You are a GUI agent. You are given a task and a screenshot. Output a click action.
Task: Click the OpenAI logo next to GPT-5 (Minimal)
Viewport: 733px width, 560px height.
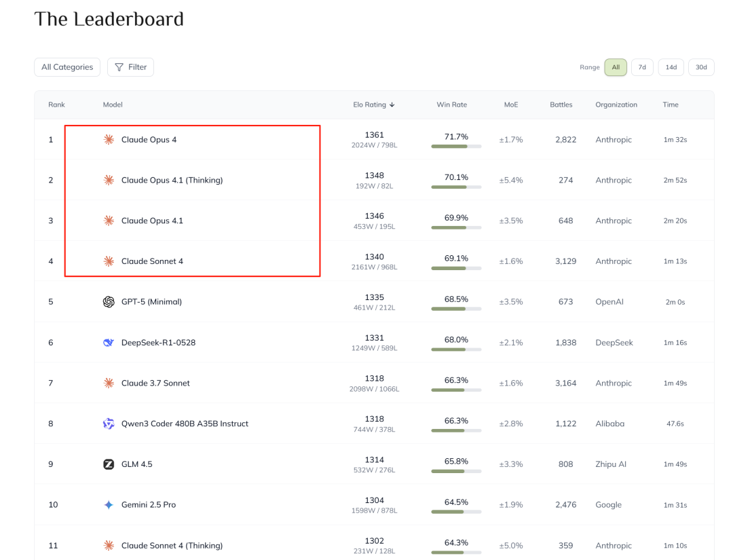[109, 302]
